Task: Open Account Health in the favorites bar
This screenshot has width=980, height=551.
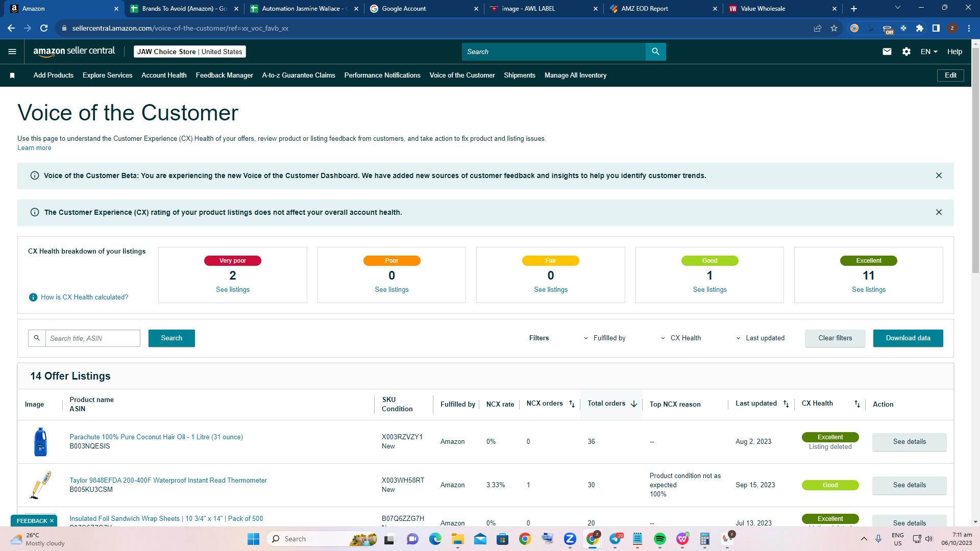Action: click(x=164, y=76)
